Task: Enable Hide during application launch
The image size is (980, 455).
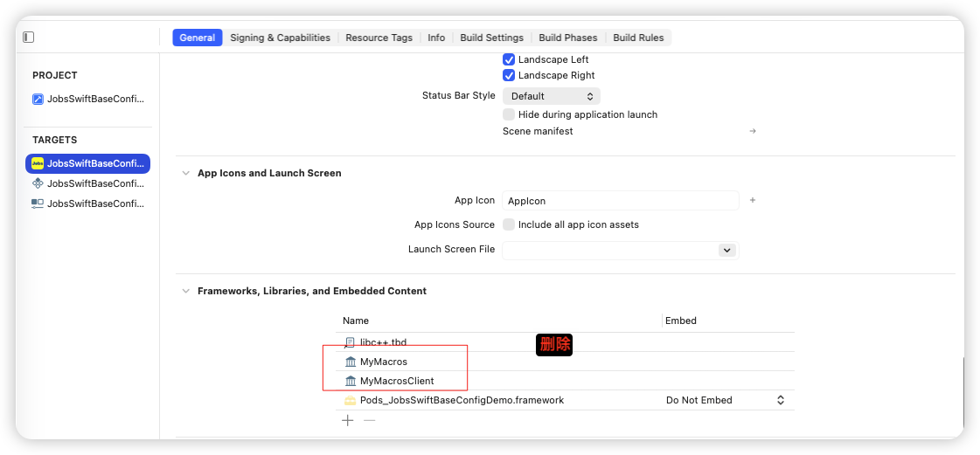Action: (509, 114)
